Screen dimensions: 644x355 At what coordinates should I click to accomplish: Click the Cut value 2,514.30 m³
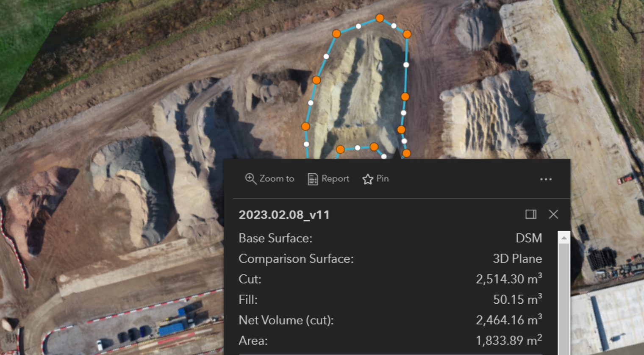pos(509,279)
